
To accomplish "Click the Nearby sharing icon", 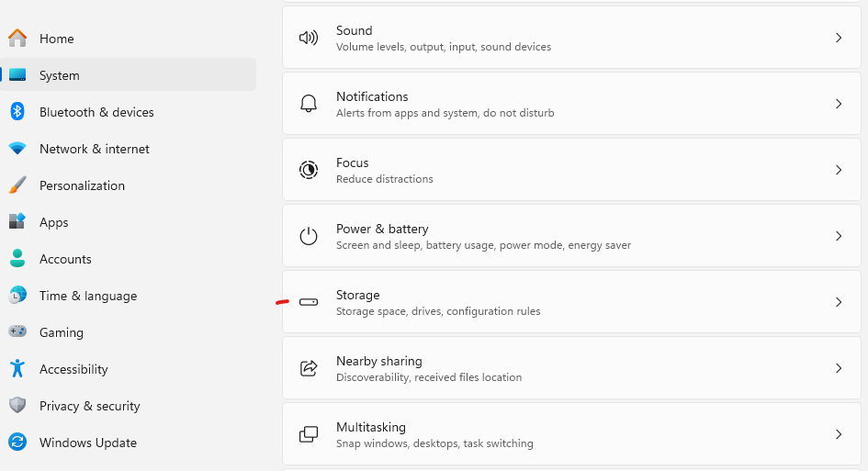I will pos(309,368).
